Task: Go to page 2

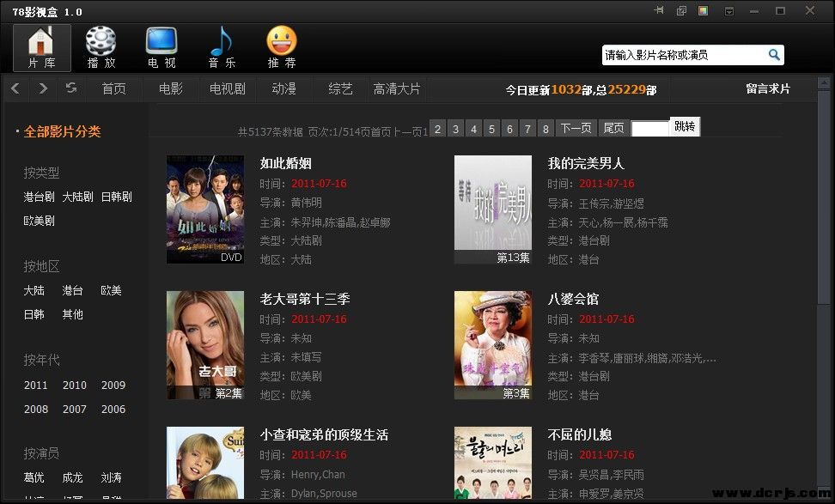Action: coord(438,128)
